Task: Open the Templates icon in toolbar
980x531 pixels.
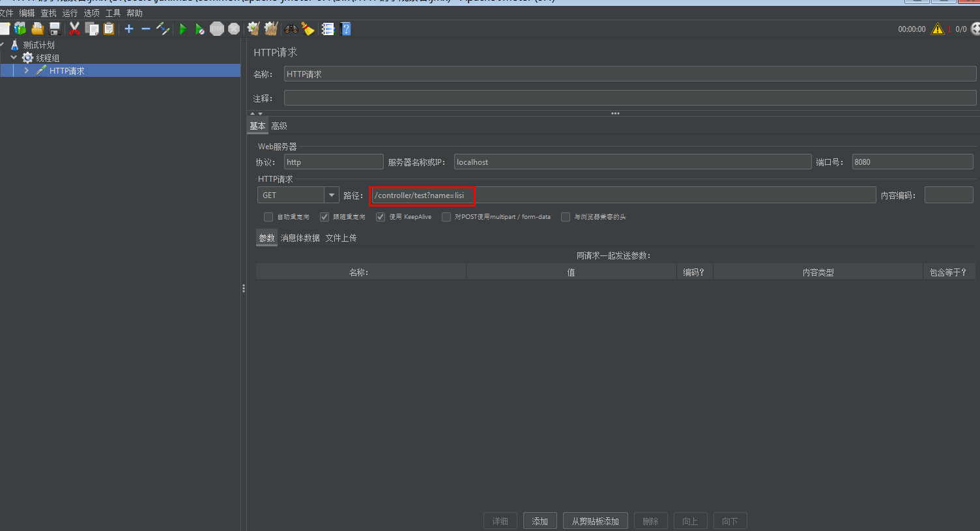Action: coord(20,29)
